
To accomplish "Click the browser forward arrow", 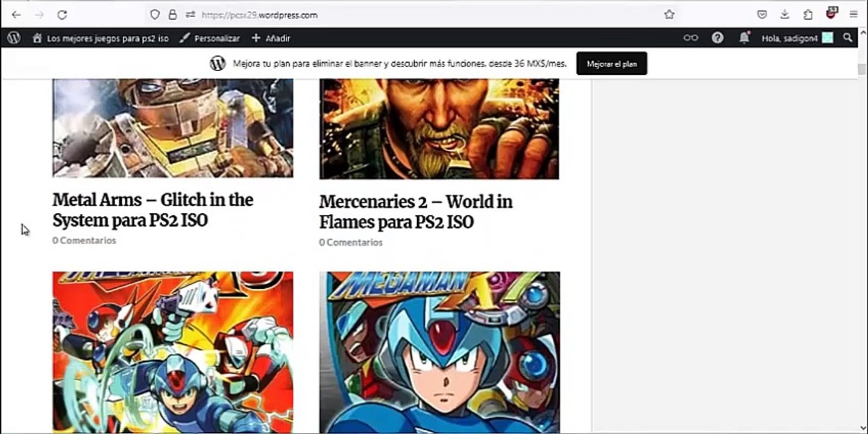I will [39, 15].
